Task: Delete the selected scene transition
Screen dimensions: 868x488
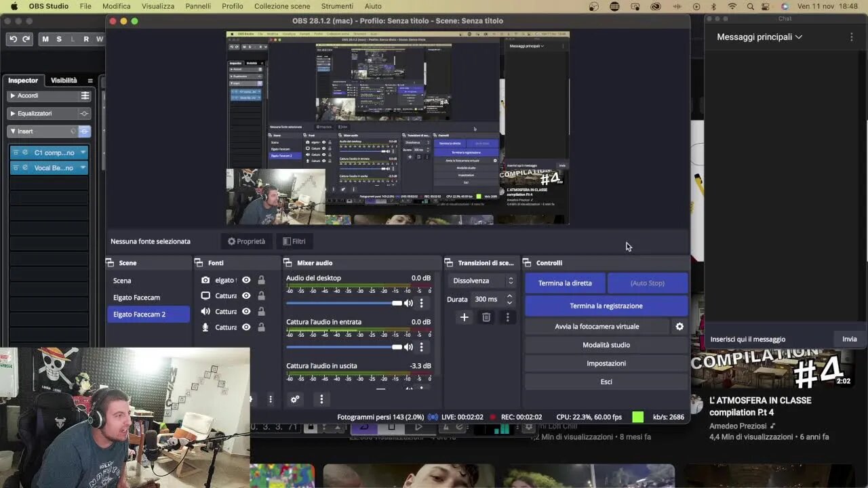Action: point(486,317)
